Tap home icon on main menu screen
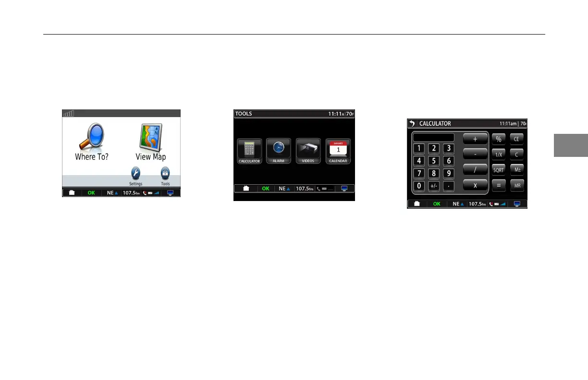Image resolution: width=588 pixels, height=380 pixels. click(72, 193)
